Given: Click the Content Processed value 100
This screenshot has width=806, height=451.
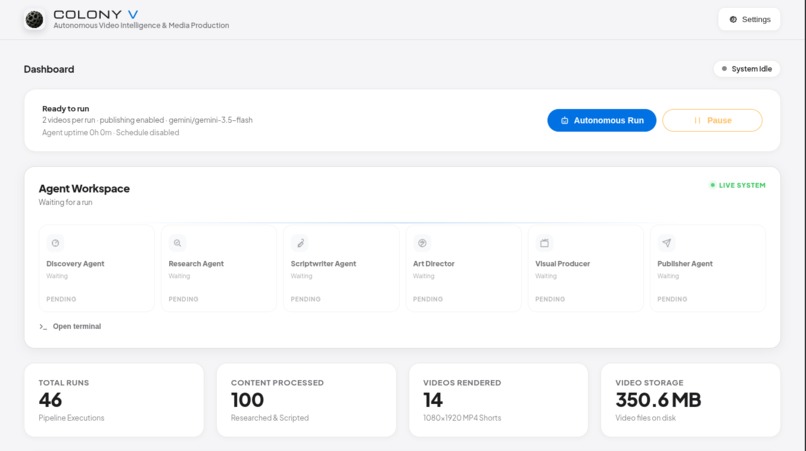Looking at the screenshot, I should click(247, 400).
